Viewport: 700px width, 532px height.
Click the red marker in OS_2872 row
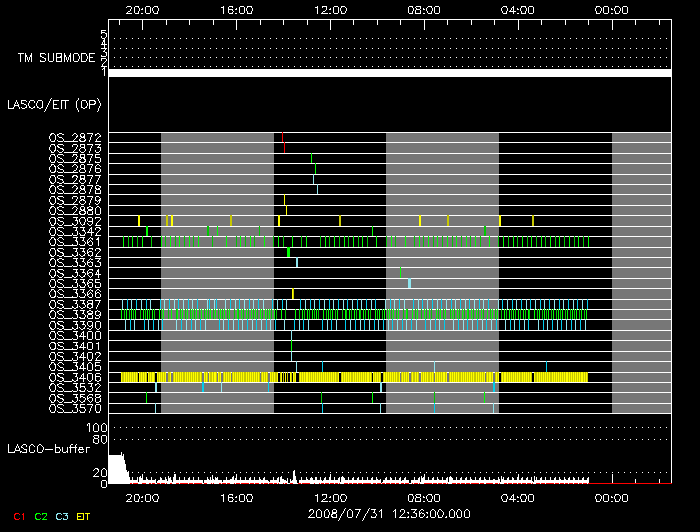point(284,142)
